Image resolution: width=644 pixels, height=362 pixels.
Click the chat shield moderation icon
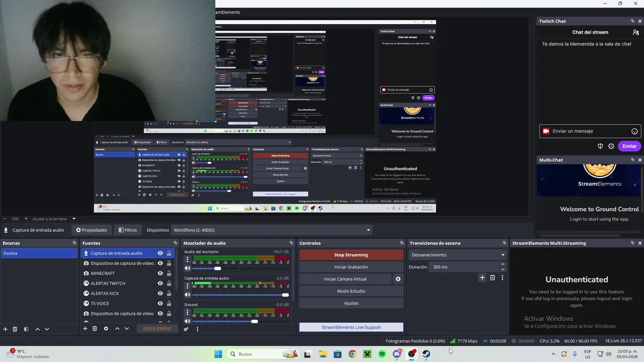(x=600, y=146)
